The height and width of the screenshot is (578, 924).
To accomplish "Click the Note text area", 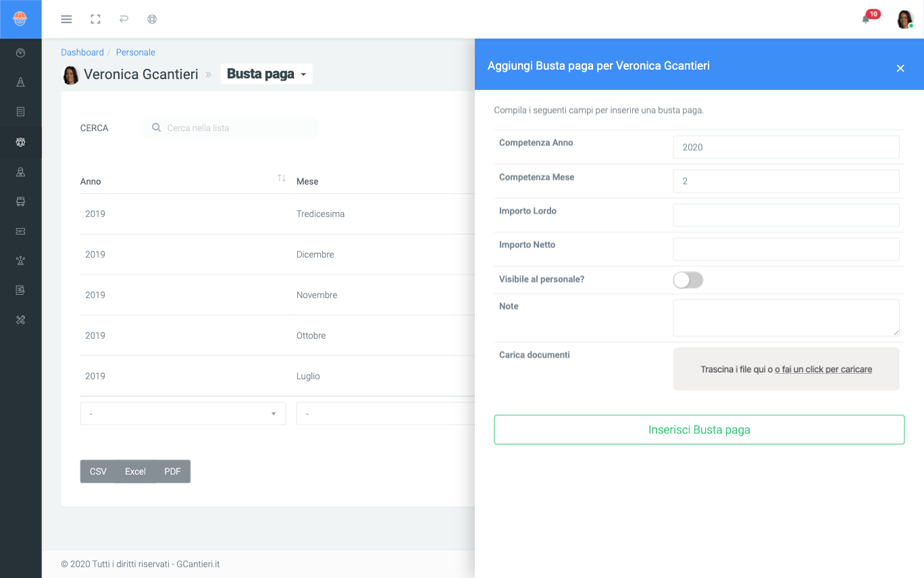I will 786,318.
